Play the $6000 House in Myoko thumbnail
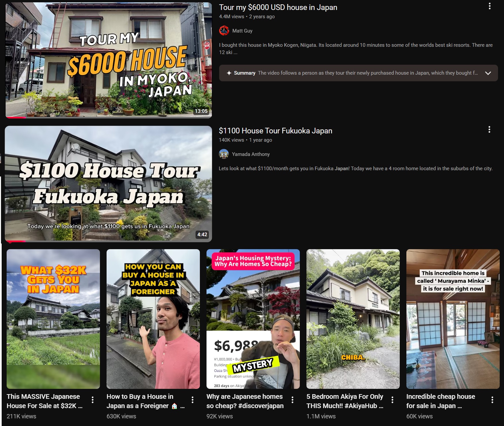The image size is (504, 426). click(x=109, y=60)
